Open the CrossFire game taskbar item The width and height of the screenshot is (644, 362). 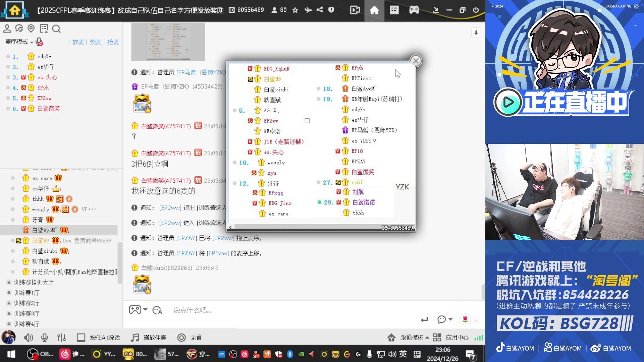point(198,354)
